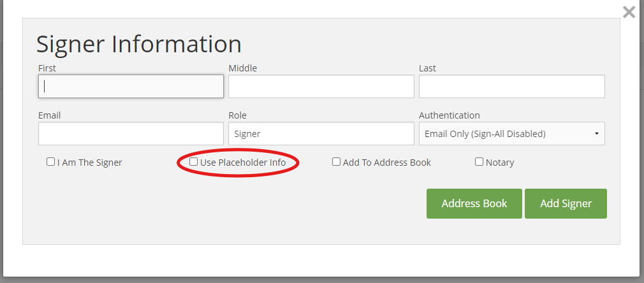Viewport: 644px width, 283px height.
Task: Tick the Add To Address Book checkbox
Action: [x=337, y=162]
